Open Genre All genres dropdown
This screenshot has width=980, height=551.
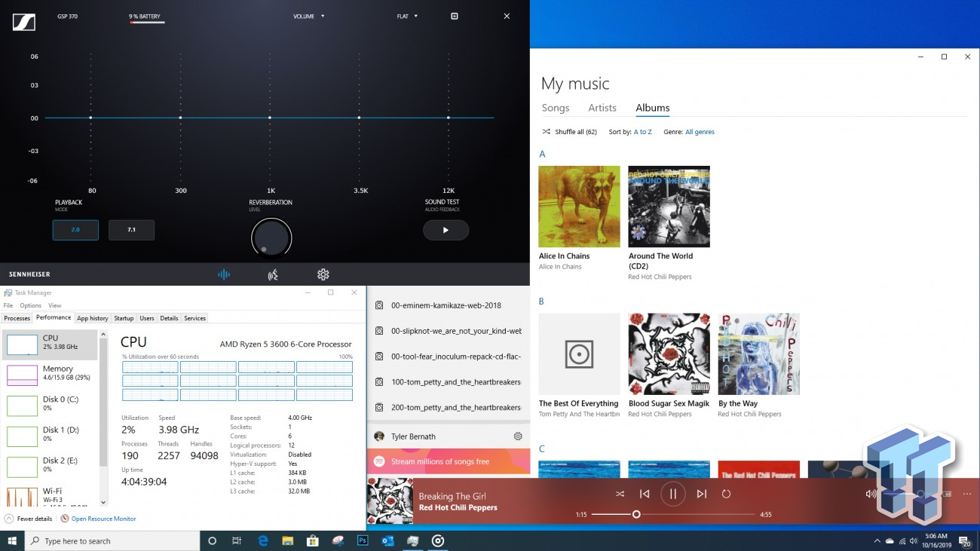pyautogui.click(x=700, y=132)
